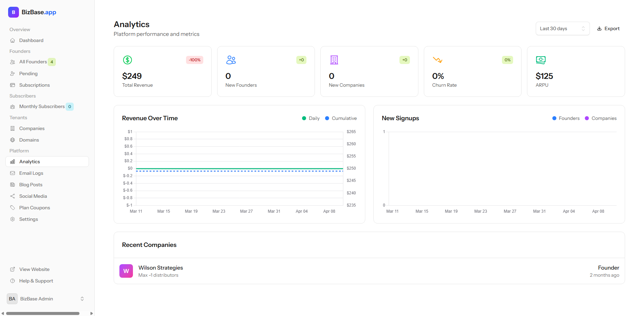
Task: Expand the BizBase Admin account menu
Action: [46, 299]
